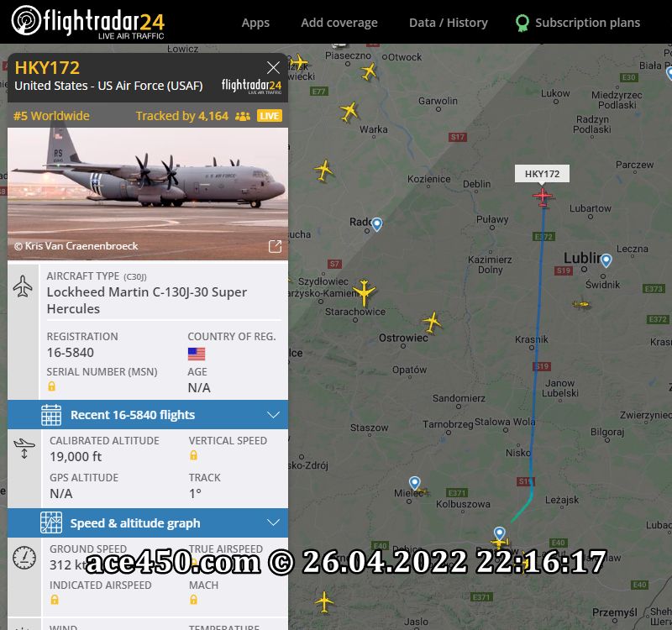Click the airport pin marker at Radom
Image resolution: width=672 pixels, height=630 pixels.
tap(376, 224)
